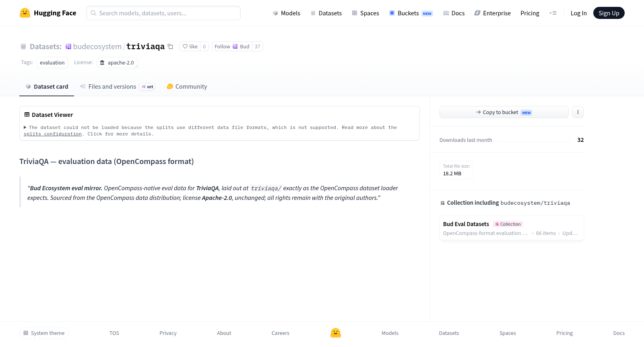Open the TOS footer link
The image size is (644, 347).
[114, 333]
